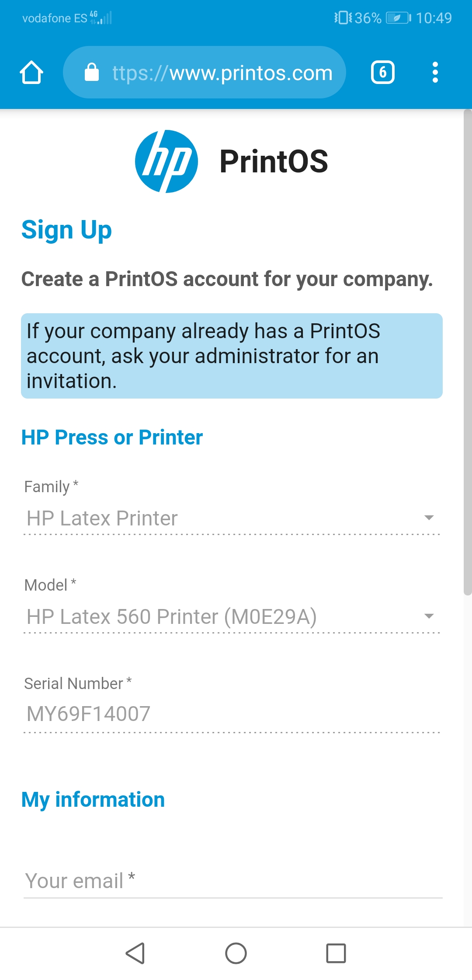The height and width of the screenshot is (980, 472).
Task: Open the tab switcher showing 6 tabs
Action: coord(383,72)
